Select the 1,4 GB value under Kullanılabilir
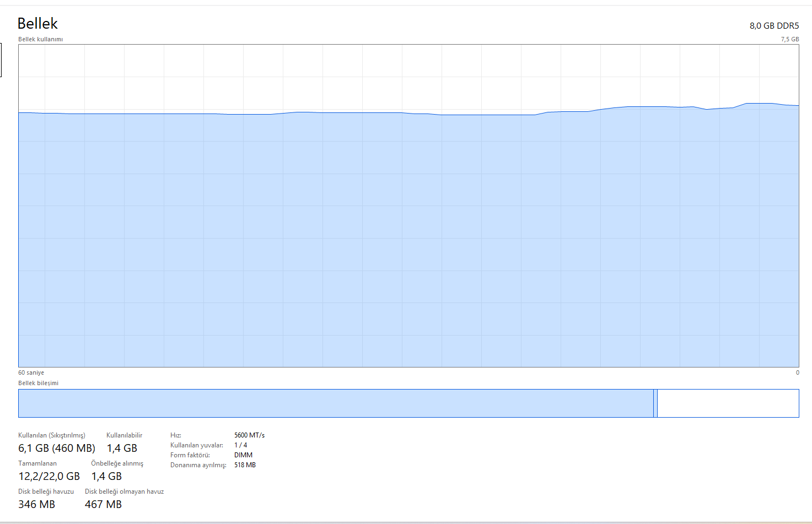Viewport: 812px width, 524px height. [122, 449]
